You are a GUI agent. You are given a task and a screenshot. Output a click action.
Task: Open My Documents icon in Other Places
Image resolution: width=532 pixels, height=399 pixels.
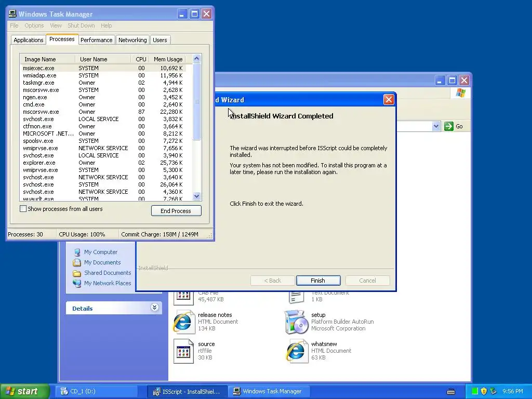pos(77,262)
